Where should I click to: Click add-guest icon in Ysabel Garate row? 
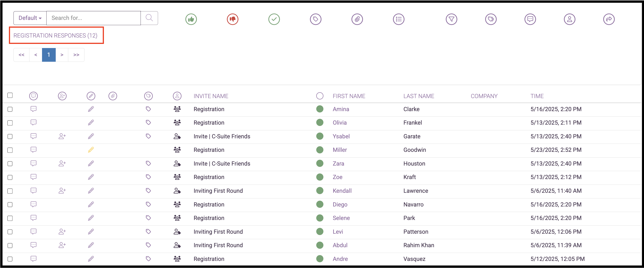(62, 136)
